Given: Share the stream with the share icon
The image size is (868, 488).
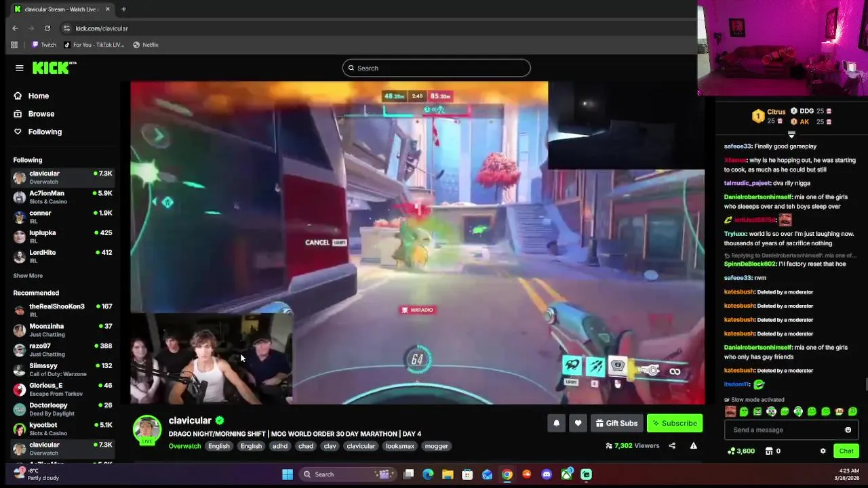Looking at the screenshot, I should (672, 446).
